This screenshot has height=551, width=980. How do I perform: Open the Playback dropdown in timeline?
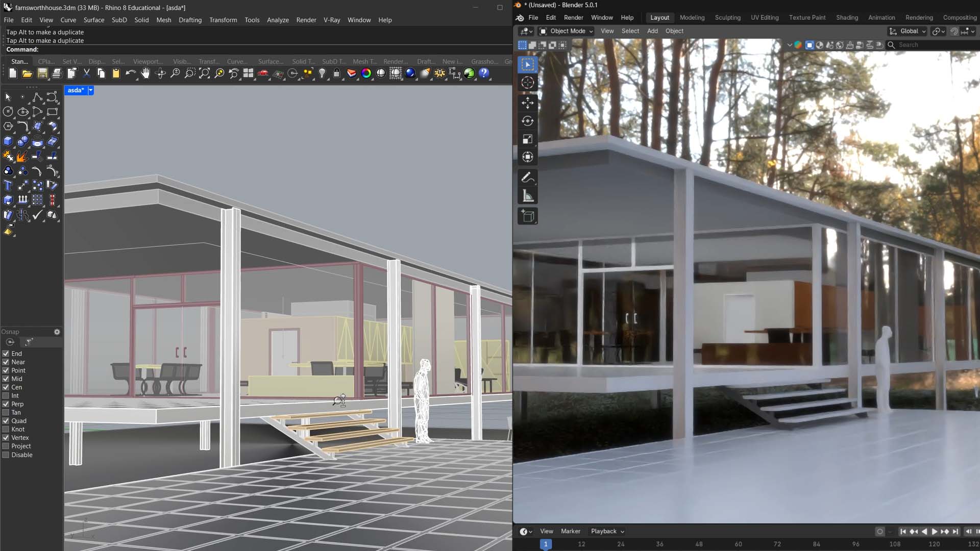pos(607,531)
